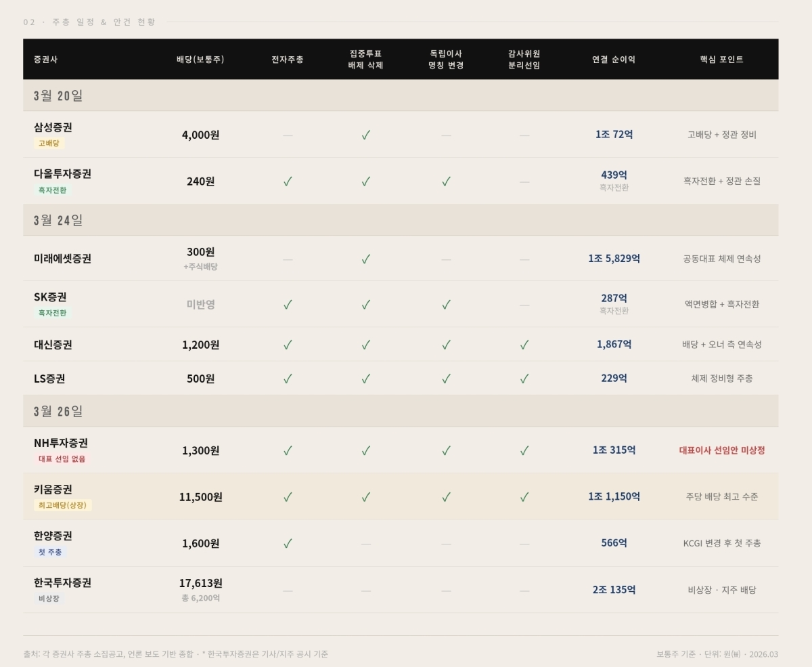Click SK증권's 전자주총 checkmark
812x667 pixels.
[x=288, y=305]
